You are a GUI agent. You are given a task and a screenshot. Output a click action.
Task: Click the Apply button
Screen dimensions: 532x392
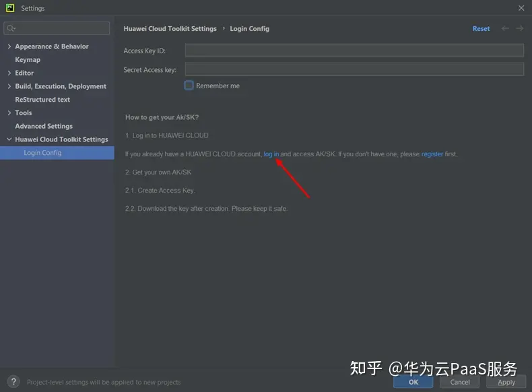[x=506, y=382]
